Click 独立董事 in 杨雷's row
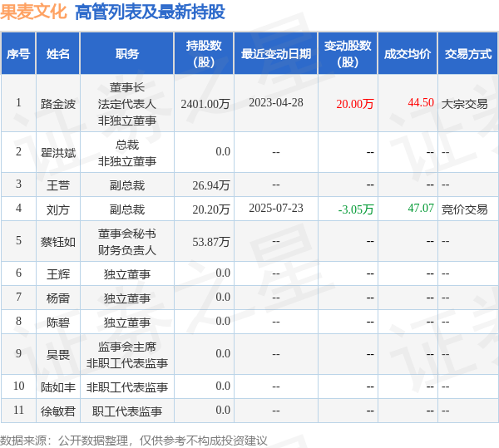The height and width of the screenshot is (448, 499). tap(127, 298)
